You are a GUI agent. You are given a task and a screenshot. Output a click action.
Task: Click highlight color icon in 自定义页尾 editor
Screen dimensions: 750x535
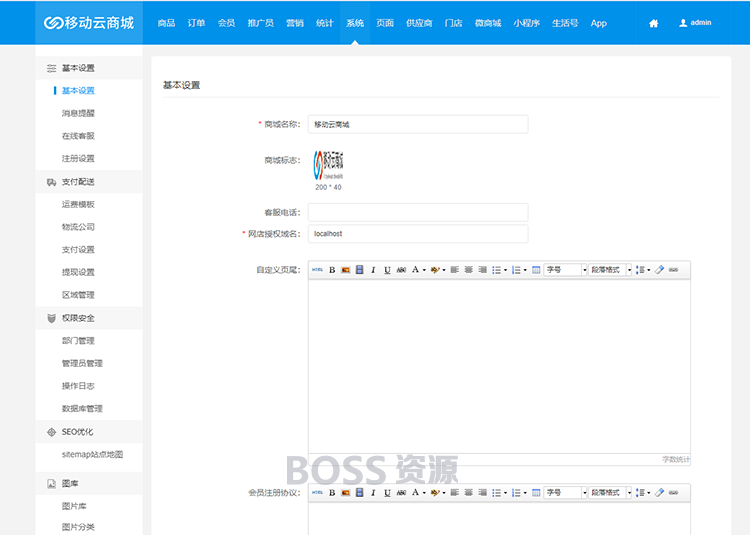coord(435,270)
